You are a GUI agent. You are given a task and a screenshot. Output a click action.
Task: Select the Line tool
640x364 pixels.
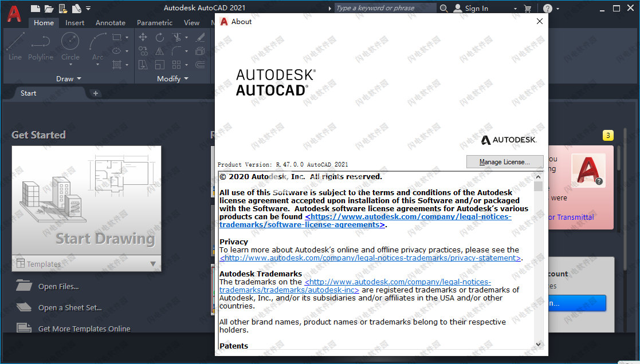click(x=15, y=47)
